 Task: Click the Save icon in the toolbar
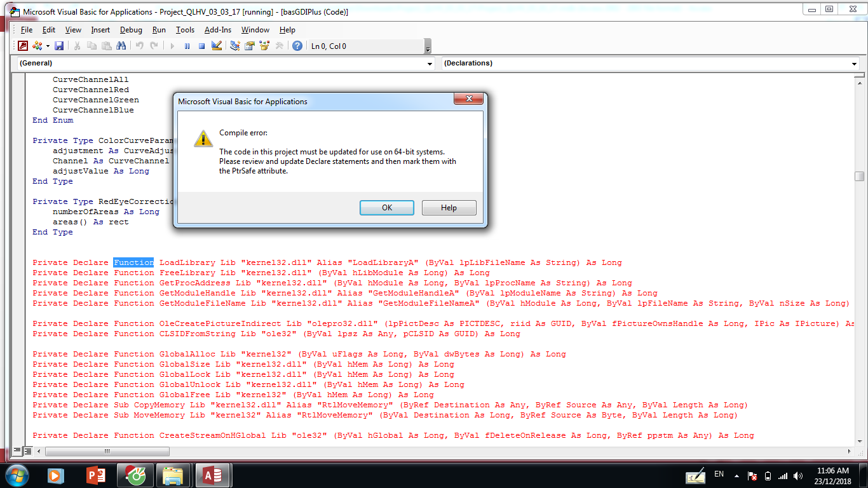pyautogui.click(x=59, y=46)
